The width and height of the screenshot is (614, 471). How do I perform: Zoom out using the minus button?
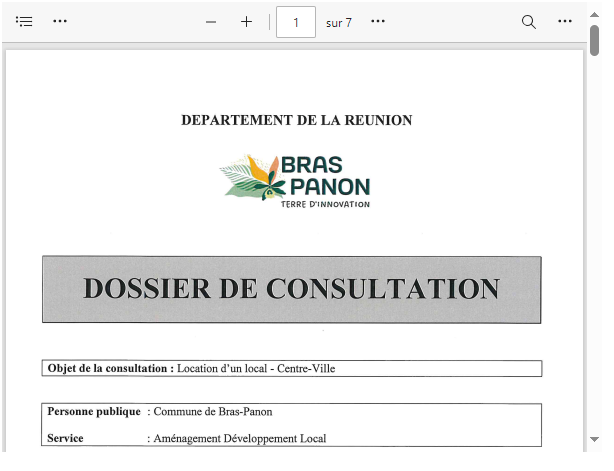211,21
